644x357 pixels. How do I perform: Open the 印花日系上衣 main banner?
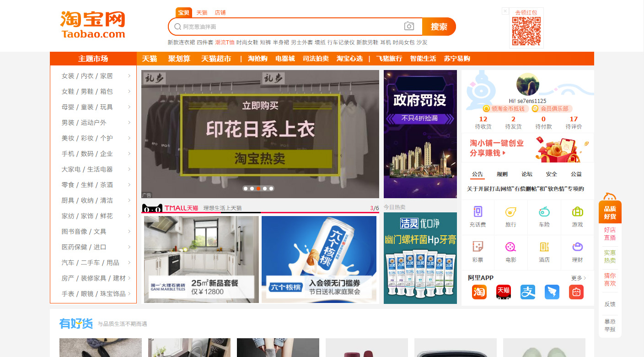click(x=260, y=134)
